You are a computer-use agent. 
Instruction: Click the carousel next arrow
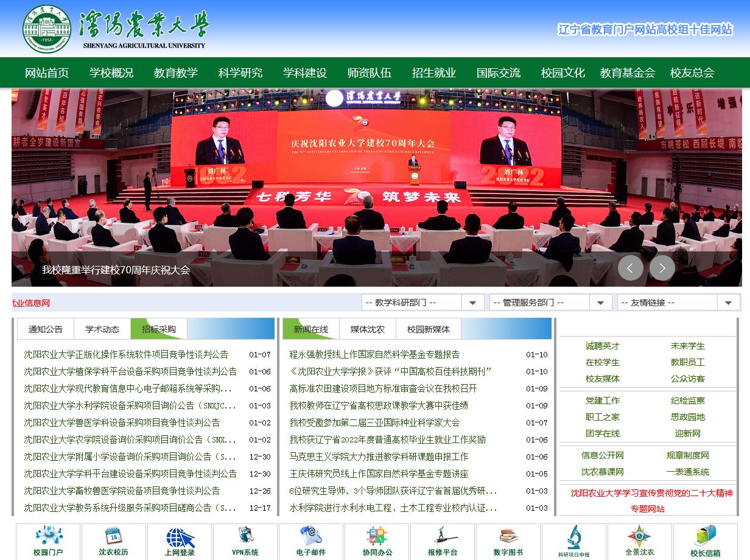click(662, 268)
